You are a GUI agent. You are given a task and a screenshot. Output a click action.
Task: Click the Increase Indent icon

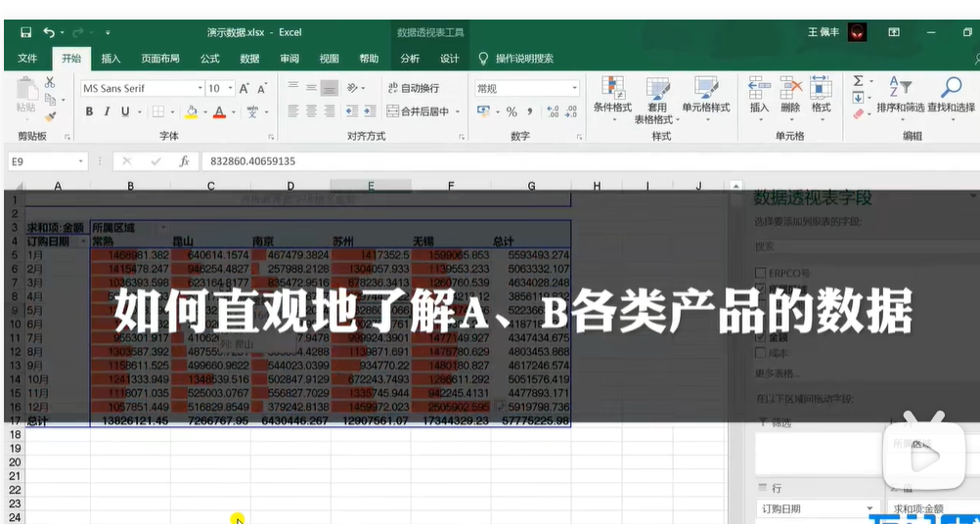tap(372, 111)
